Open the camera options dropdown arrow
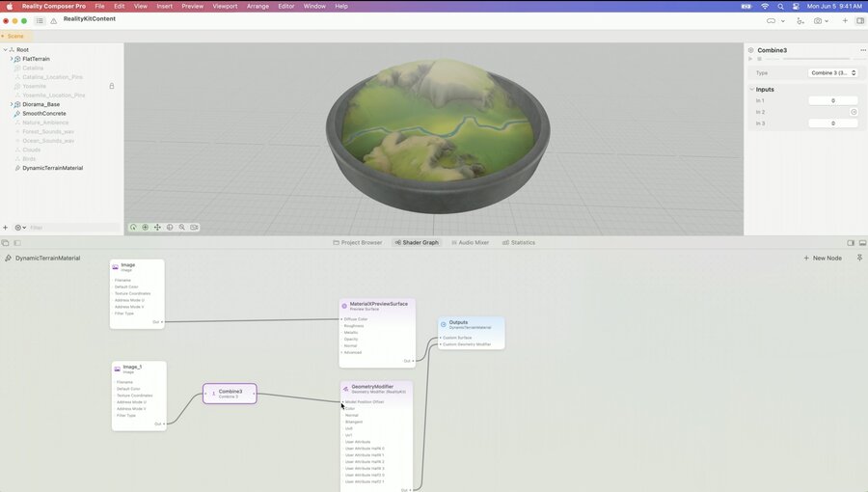The width and height of the screenshot is (868, 492). [827, 21]
